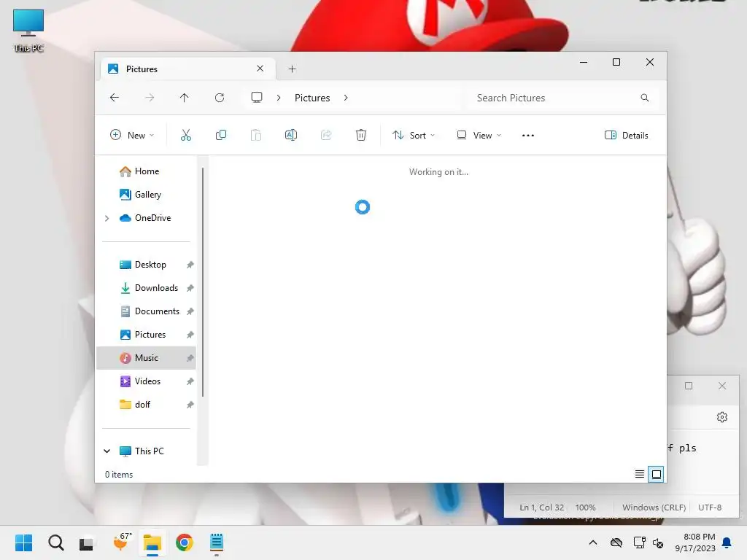747x560 pixels.
Task: Open the weather widget showing 67°
Action: pyautogui.click(x=122, y=542)
